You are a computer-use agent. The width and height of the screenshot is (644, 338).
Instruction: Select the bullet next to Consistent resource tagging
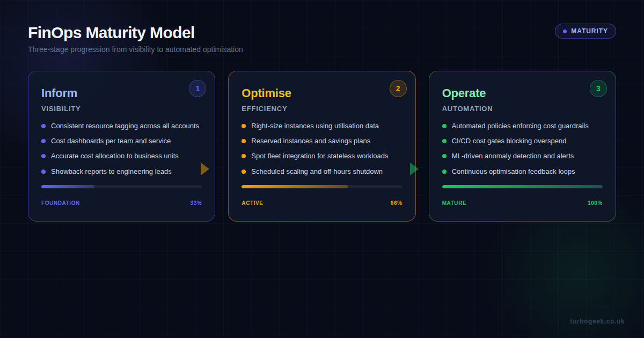(x=43, y=126)
